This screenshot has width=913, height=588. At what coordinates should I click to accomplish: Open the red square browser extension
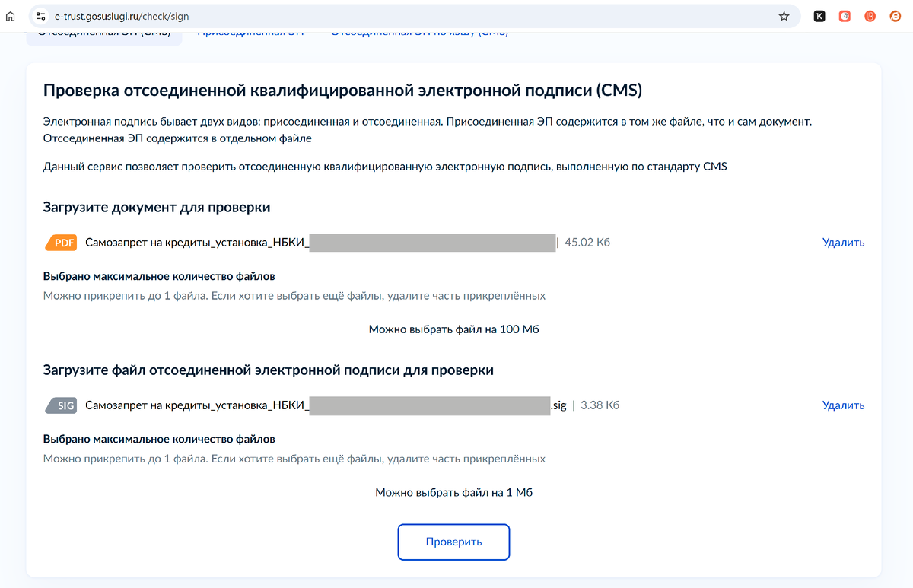(845, 16)
